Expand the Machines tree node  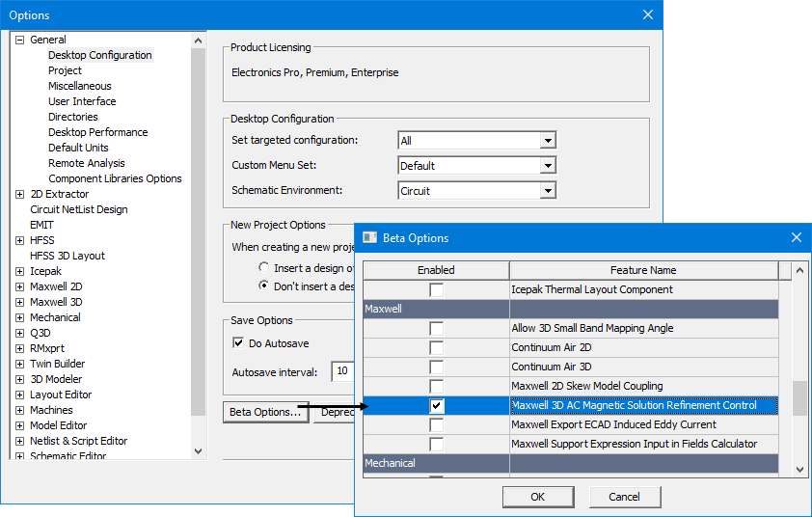[x=19, y=410]
